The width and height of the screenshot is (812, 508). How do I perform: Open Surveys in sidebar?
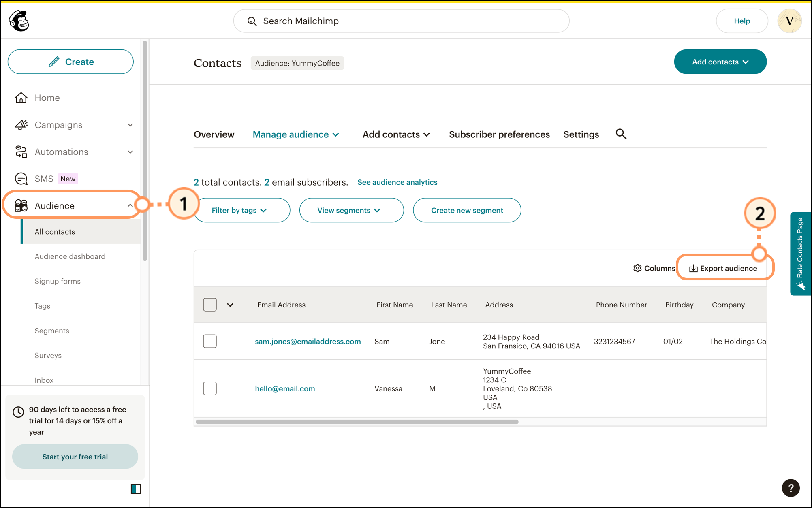coord(48,355)
